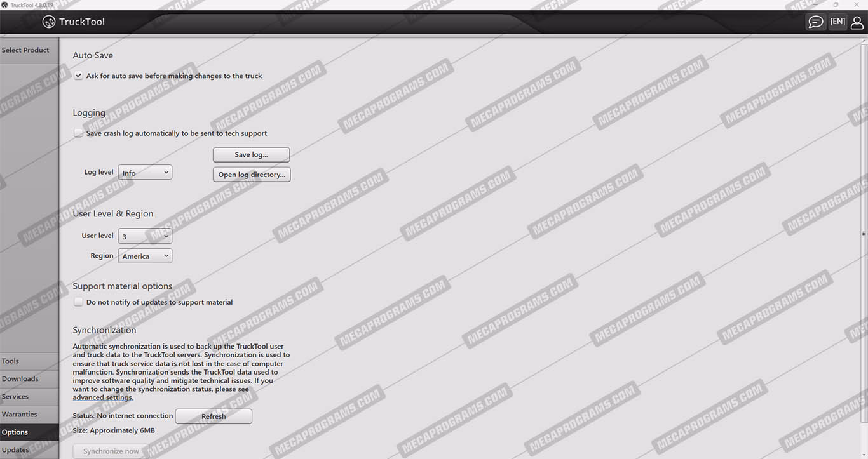The width and height of the screenshot is (868, 459).
Task: Click the Refresh status button
Action: point(214,416)
